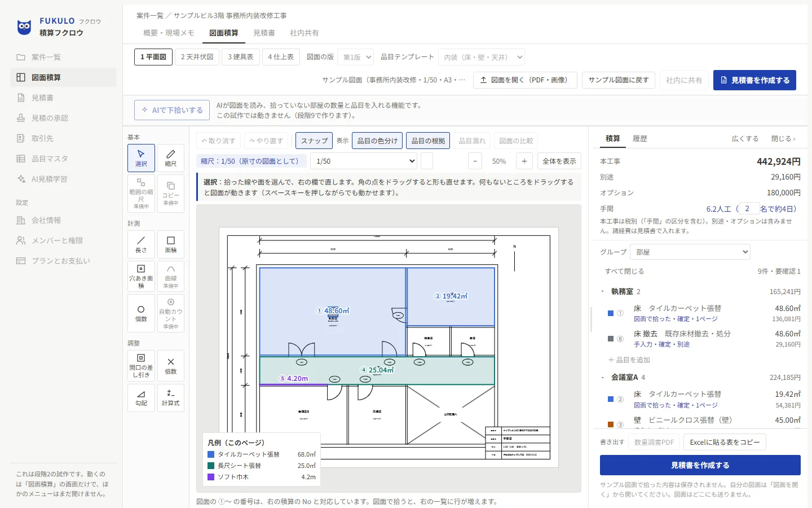Switch to the 2 天井伏図 tab
812x508 pixels.
(x=197, y=57)
